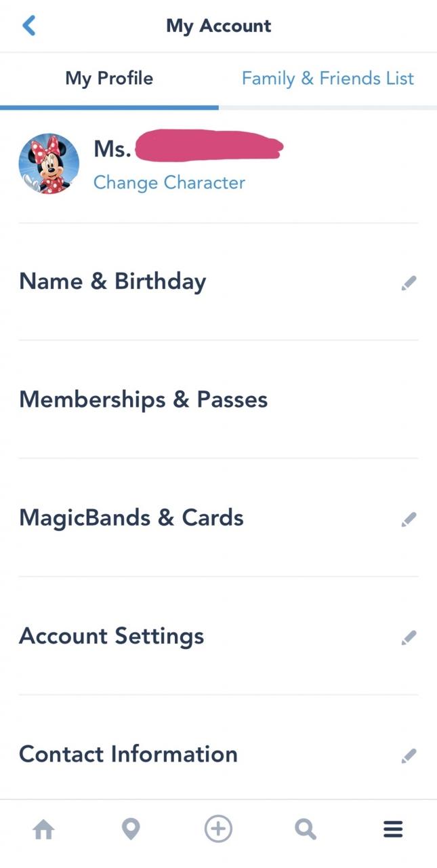Tap pencil icon beside Contact Information
Screen dimensions: 437x868
coord(409,755)
